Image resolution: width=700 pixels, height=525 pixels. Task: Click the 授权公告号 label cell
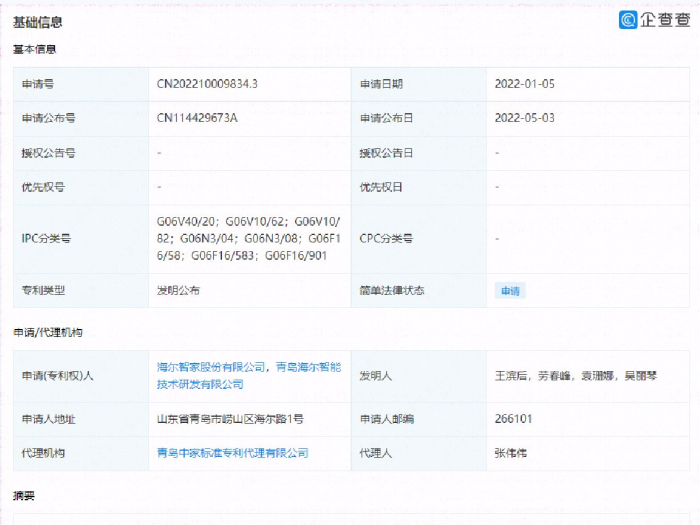click(x=81, y=153)
